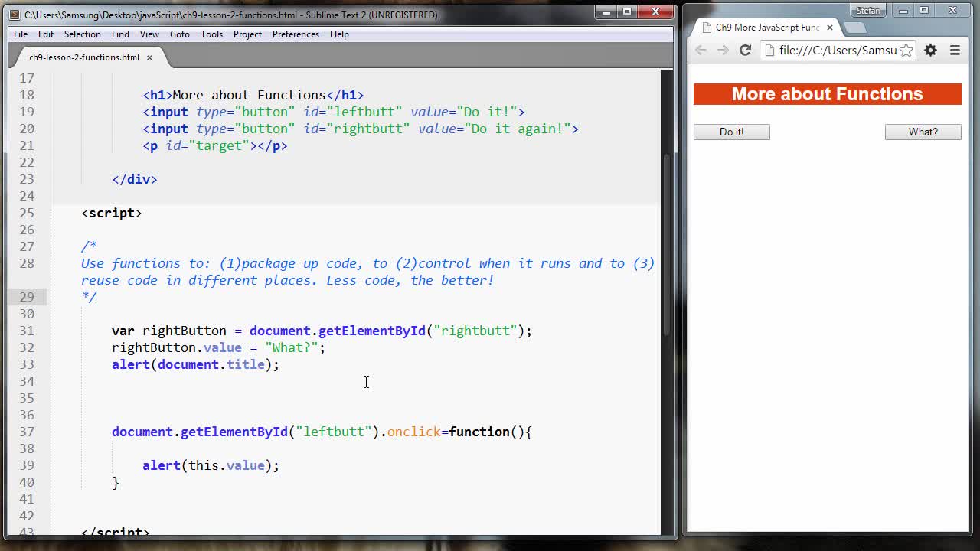980x551 pixels.
Task: Open the View menu
Action: (x=149, y=34)
